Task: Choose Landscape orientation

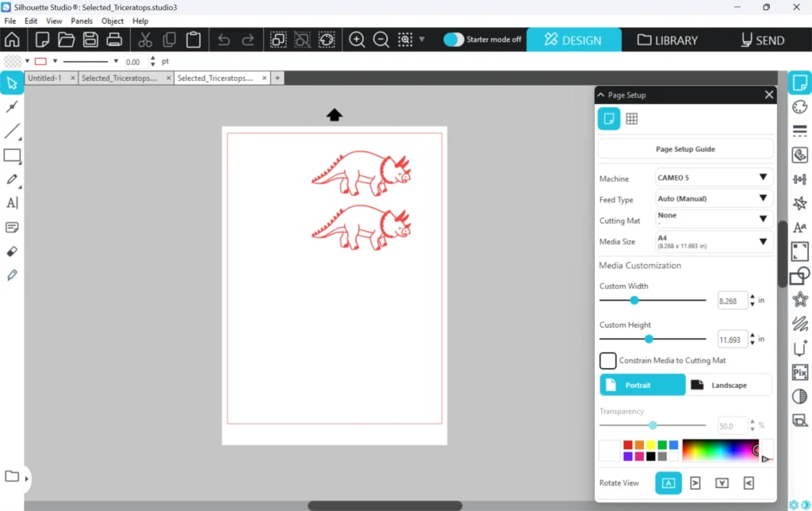Action: (729, 385)
